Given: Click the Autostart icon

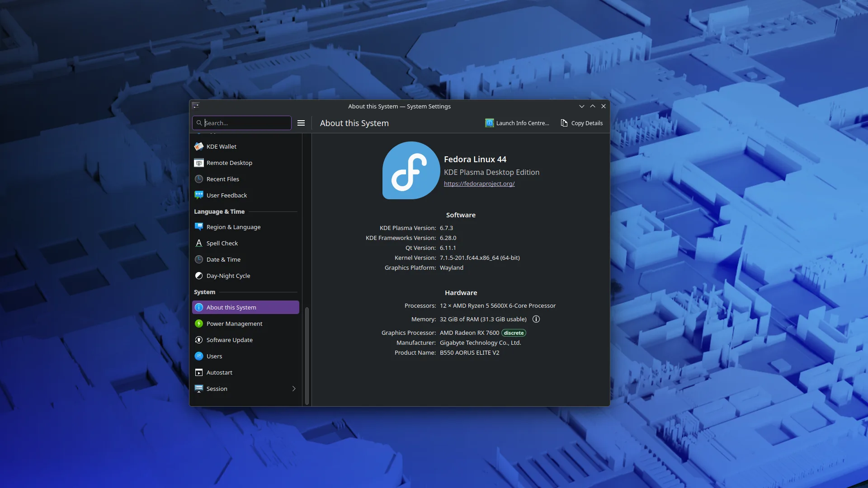Looking at the screenshot, I should click(x=198, y=372).
